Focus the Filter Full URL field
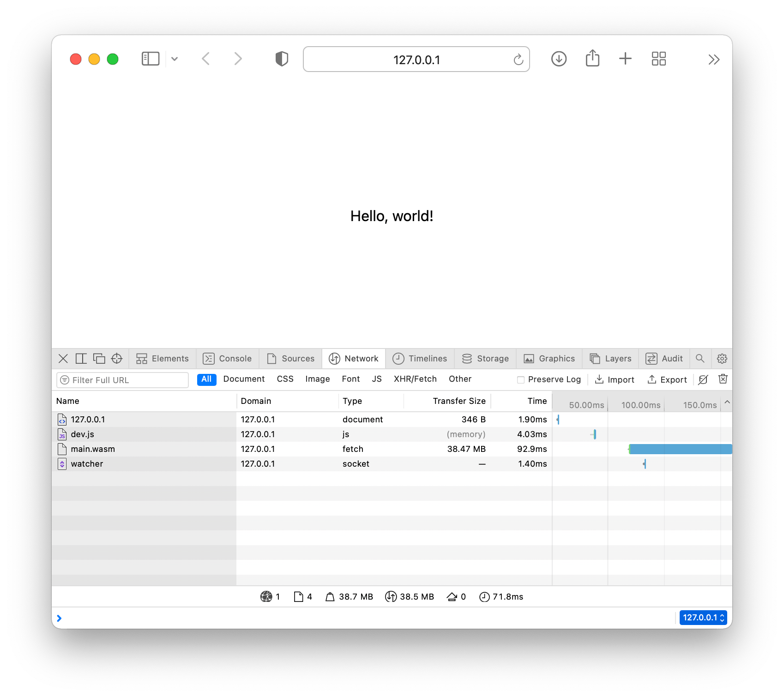This screenshot has height=697, width=784. click(122, 380)
